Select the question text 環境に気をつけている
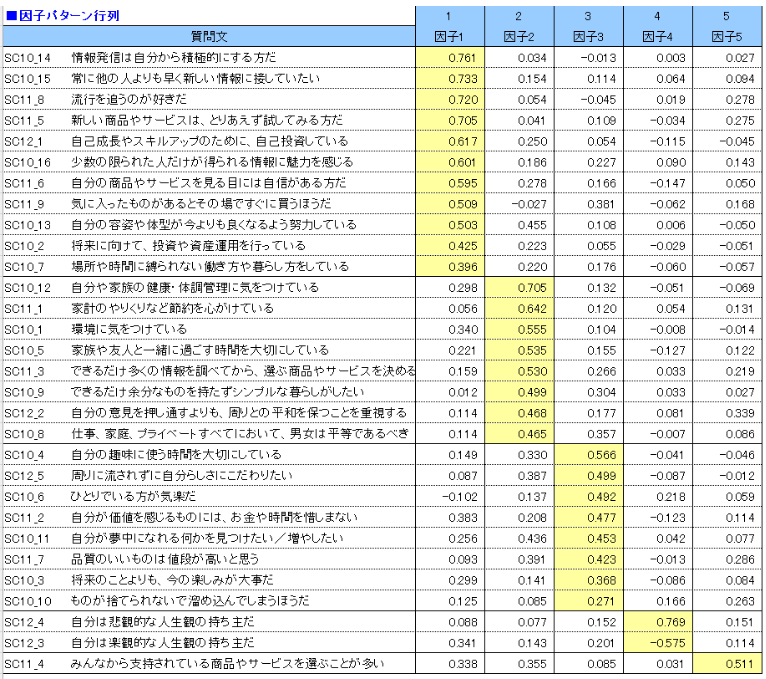Image resolution: width=766 pixels, height=679 pixels. (x=129, y=330)
